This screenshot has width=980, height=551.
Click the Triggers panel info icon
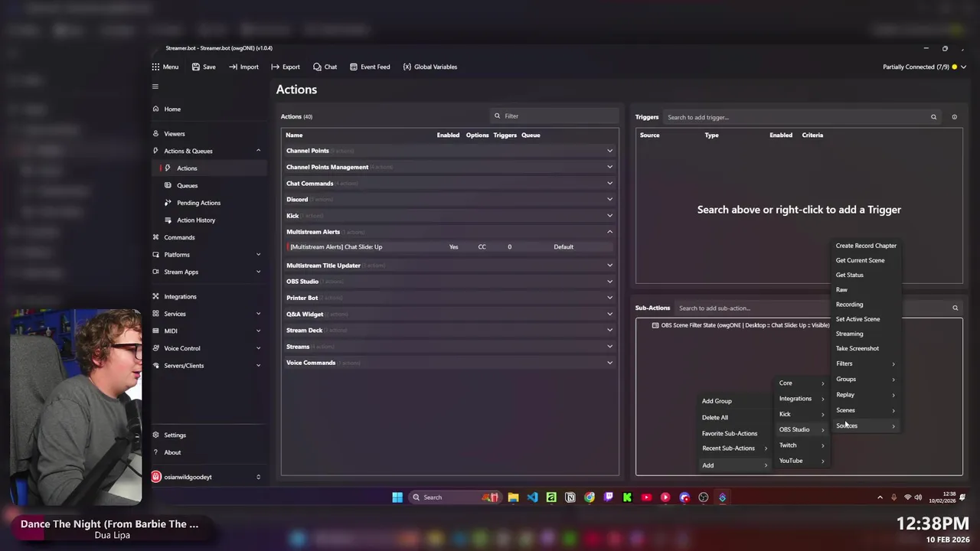point(954,117)
